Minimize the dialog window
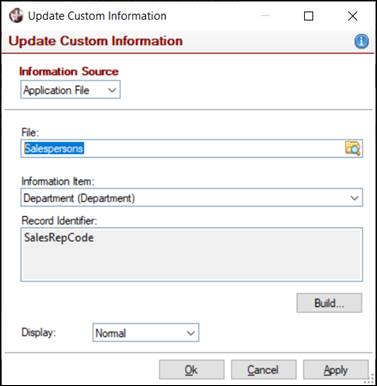Image resolution: width=377 pixels, height=386 pixels. click(x=265, y=16)
